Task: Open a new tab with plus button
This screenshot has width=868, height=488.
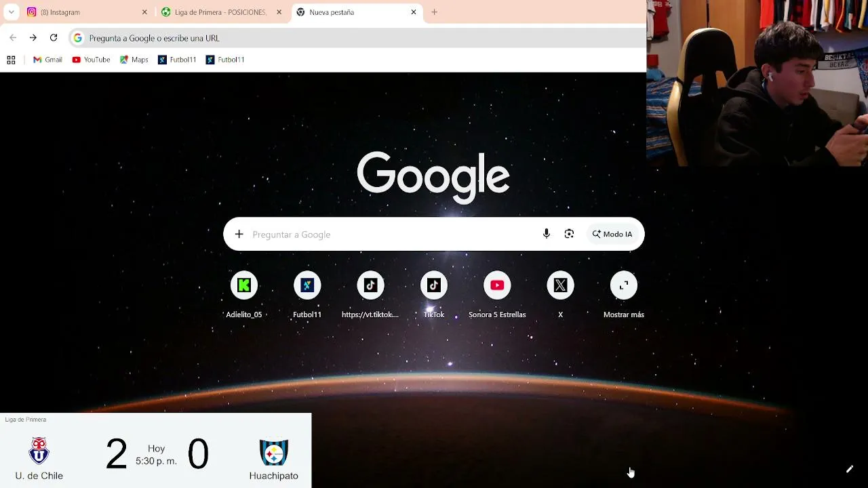Action: (x=435, y=12)
